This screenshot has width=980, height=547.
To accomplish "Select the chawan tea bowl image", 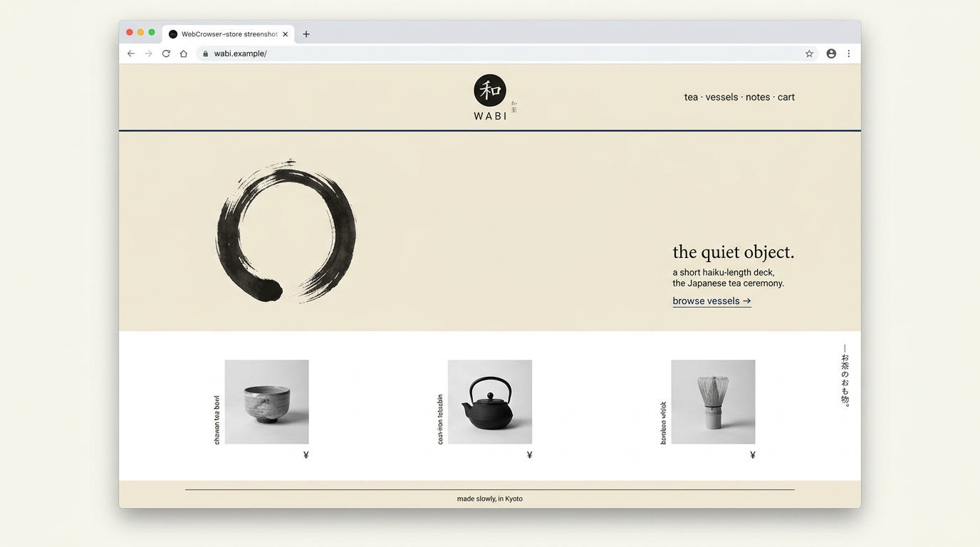I will pos(266,402).
